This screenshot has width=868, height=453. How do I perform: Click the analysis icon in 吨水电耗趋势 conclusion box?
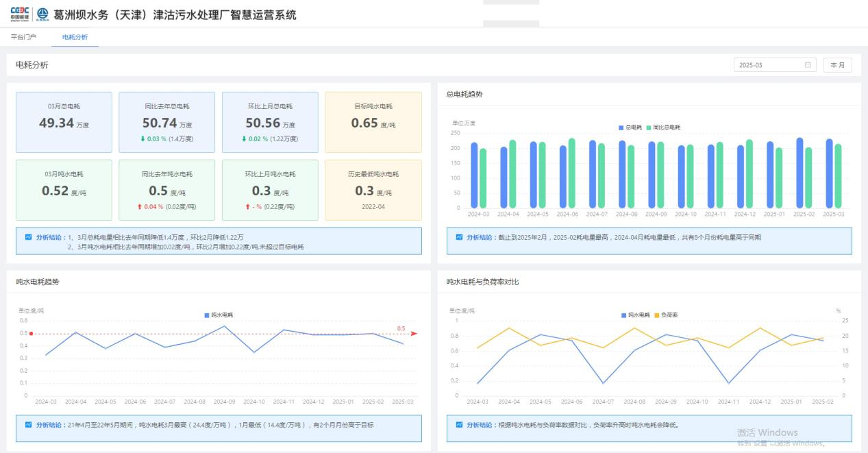(x=29, y=425)
